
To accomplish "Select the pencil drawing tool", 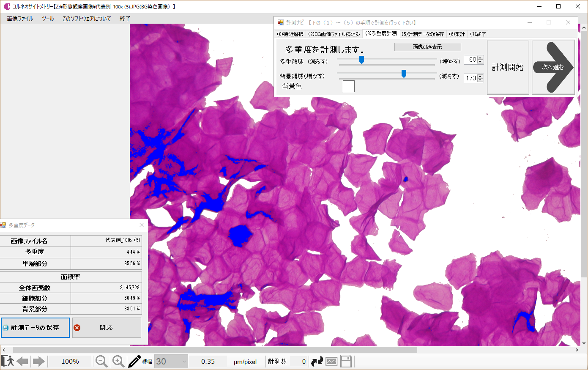I will (134, 361).
